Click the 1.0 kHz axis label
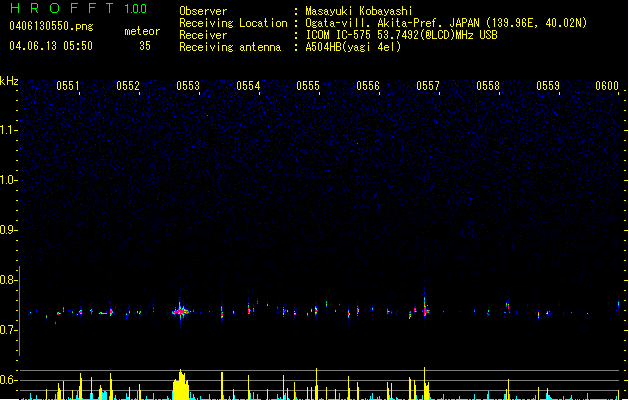This screenshot has height=400, width=629. coord(8,180)
